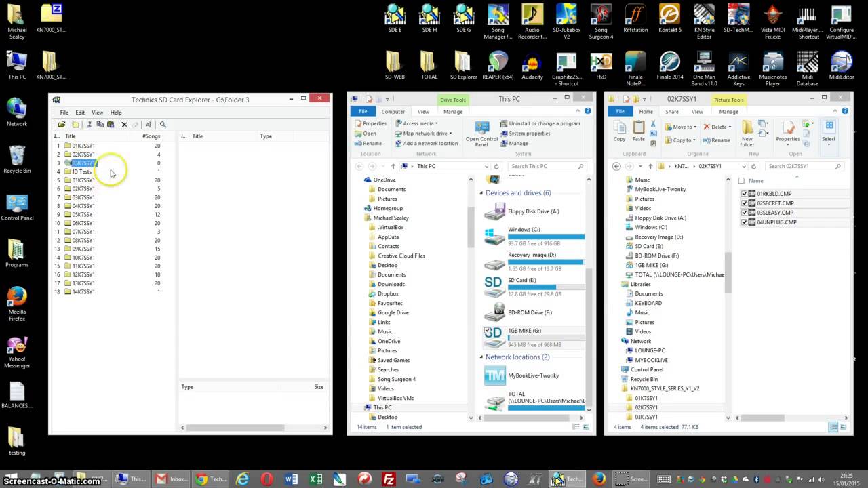868x488 pixels.
Task: Switch to the Computer tab in This PC
Action: coord(393,112)
